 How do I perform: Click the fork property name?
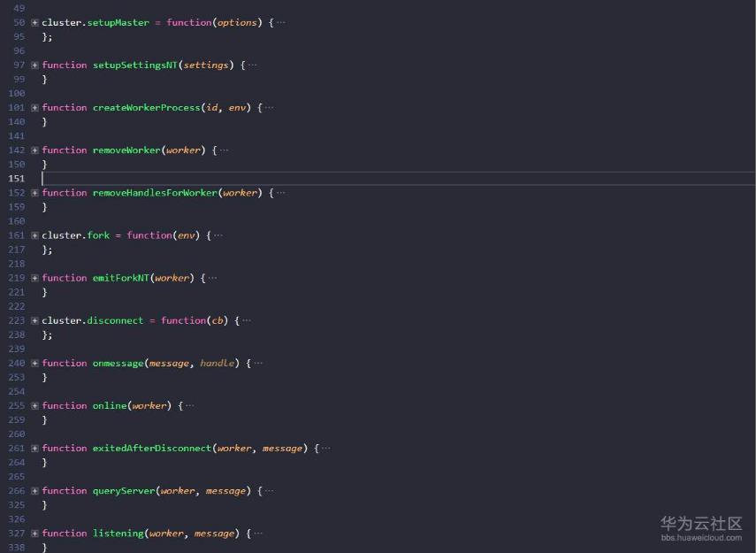(x=98, y=235)
